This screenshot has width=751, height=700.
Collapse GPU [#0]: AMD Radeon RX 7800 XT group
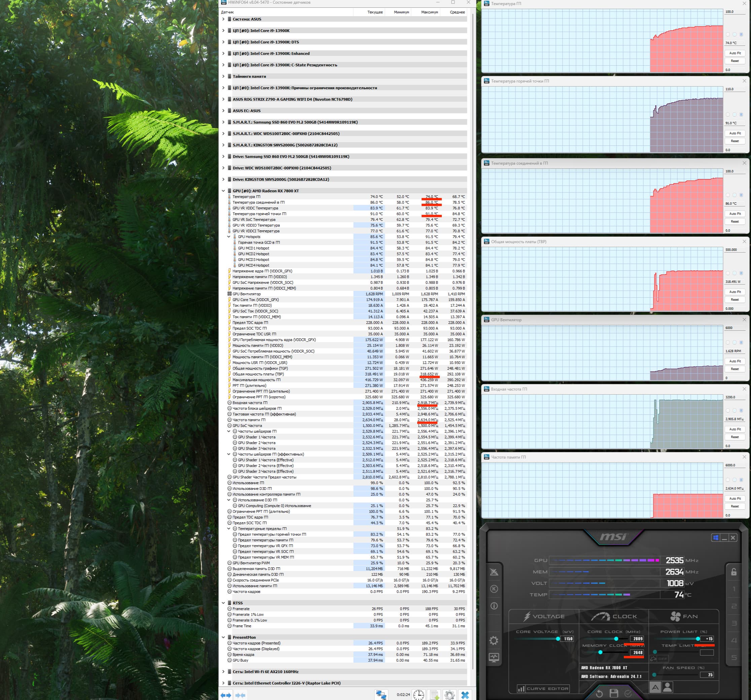point(223,191)
